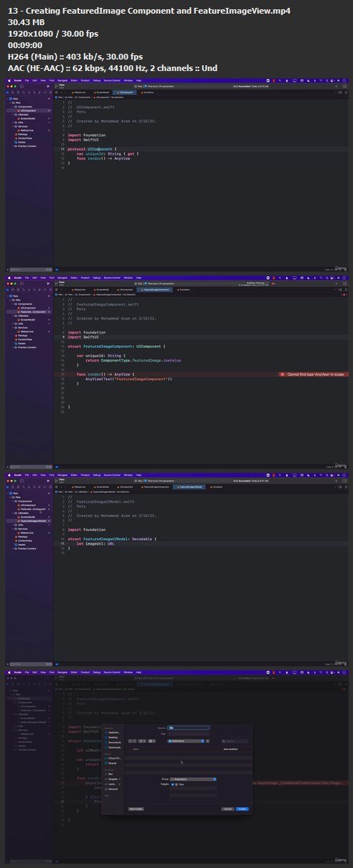The width and height of the screenshot is (353, 868).
Task: Select ContentView in the UIComponent.swift frame navigator
Action: 24,138
